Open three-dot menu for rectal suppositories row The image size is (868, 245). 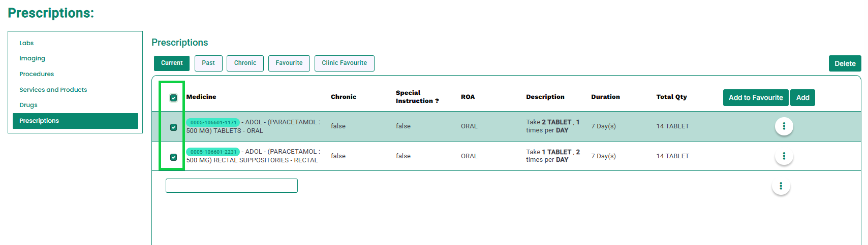tap(784, 156)
